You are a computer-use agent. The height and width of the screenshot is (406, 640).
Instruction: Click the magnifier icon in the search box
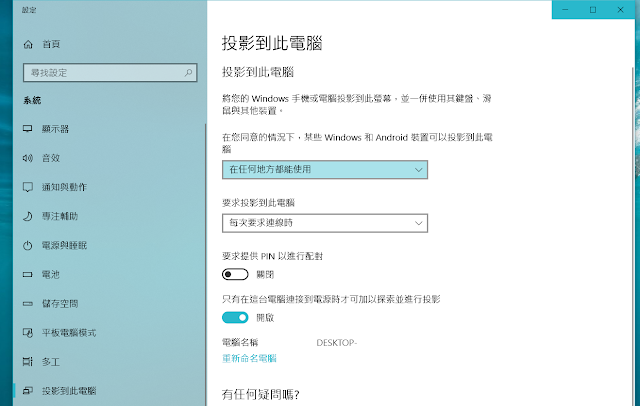(188, 73)
